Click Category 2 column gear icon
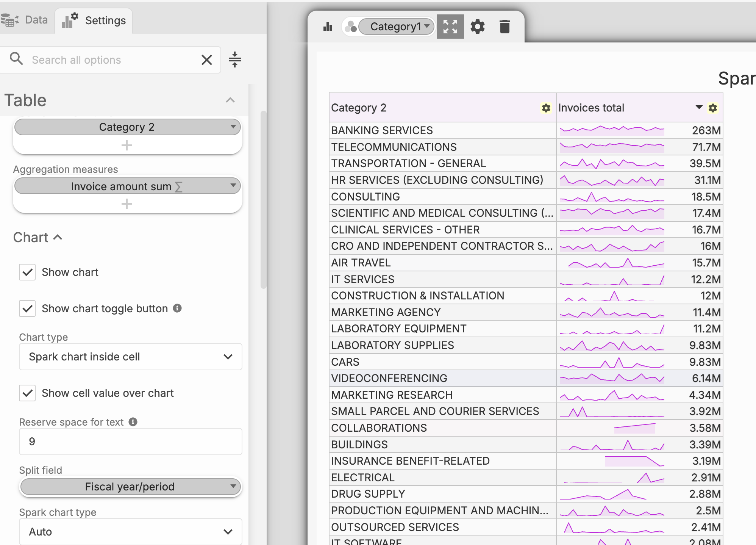Screen dimensions: 756x545 [546, 108]
